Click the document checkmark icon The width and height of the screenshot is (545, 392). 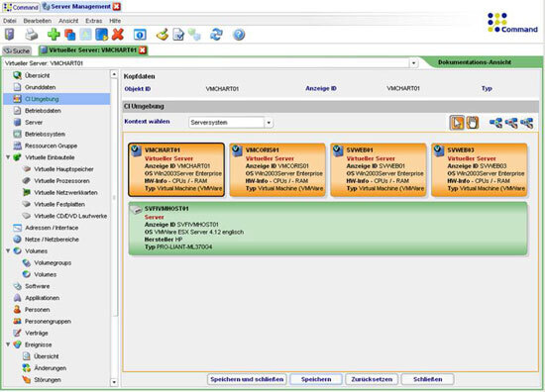click(x=178, y=35)
